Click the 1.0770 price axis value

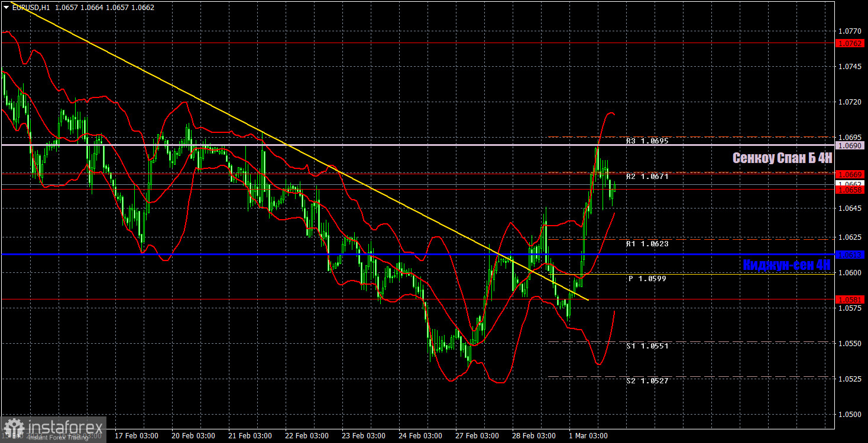pos(850,31)
